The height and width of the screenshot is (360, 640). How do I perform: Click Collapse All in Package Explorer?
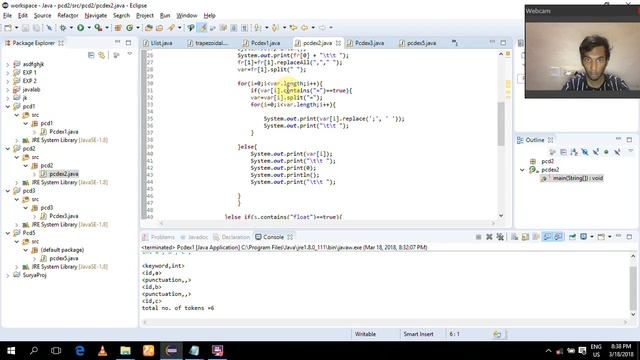[x=91, y=55]
